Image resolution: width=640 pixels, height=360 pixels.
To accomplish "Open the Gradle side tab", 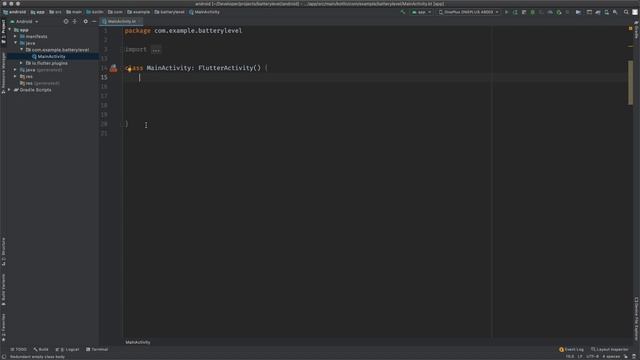I will pos(636,29).
